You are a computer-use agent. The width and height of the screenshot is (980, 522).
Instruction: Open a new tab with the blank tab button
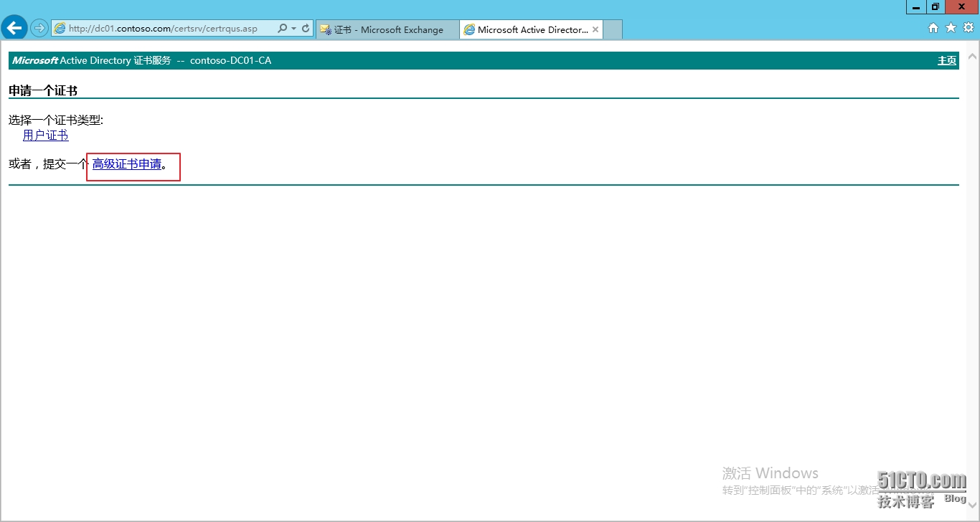(613, 29)
